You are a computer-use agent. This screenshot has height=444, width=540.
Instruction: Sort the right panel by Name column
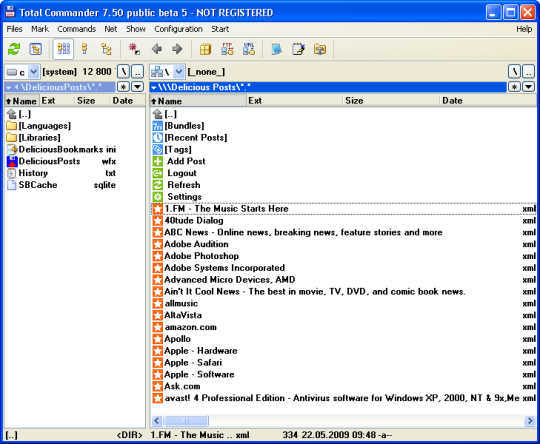[x=198, y=101]
